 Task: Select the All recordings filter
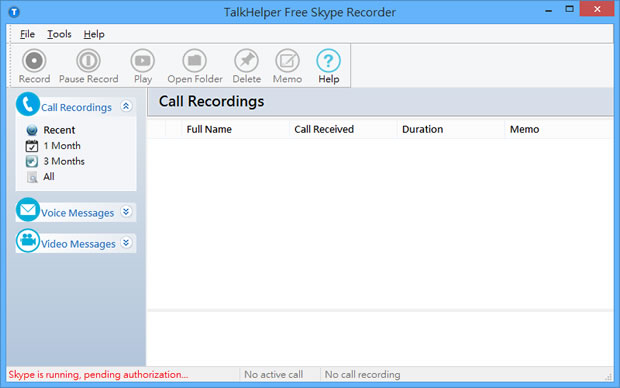tap(49, 177)
